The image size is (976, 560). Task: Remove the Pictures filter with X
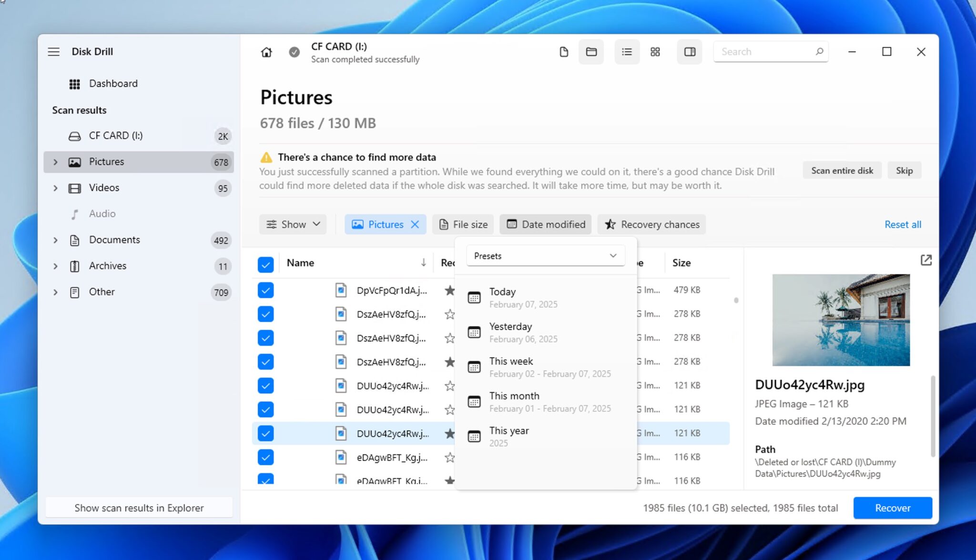[415, 224]
